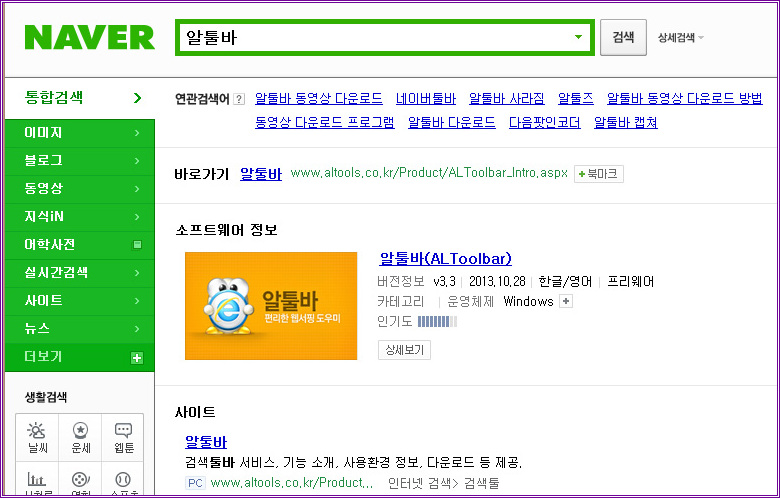Screen dimensions: 780x498
Task: Click the 연관검색어 help question mark icon
Action: 239,99
